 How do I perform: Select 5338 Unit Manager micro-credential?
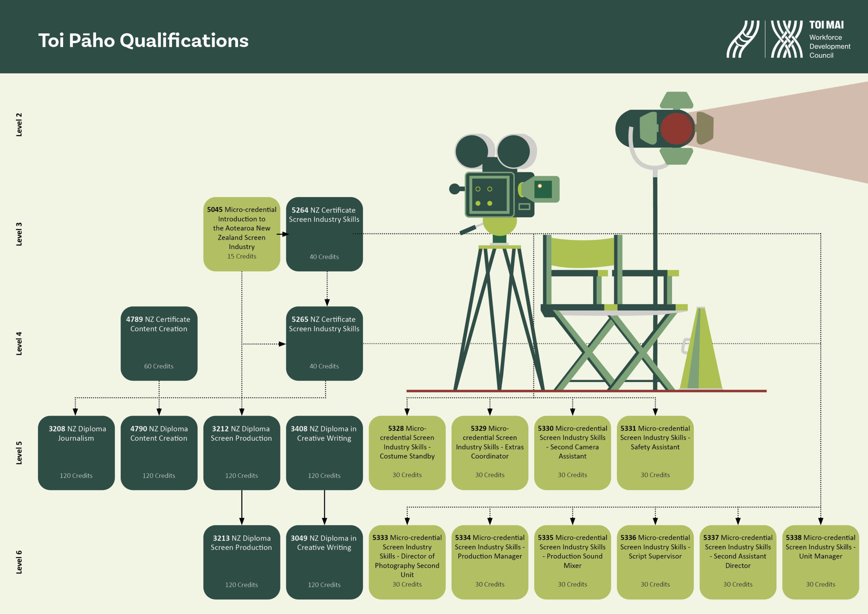[x=821, y=562]
